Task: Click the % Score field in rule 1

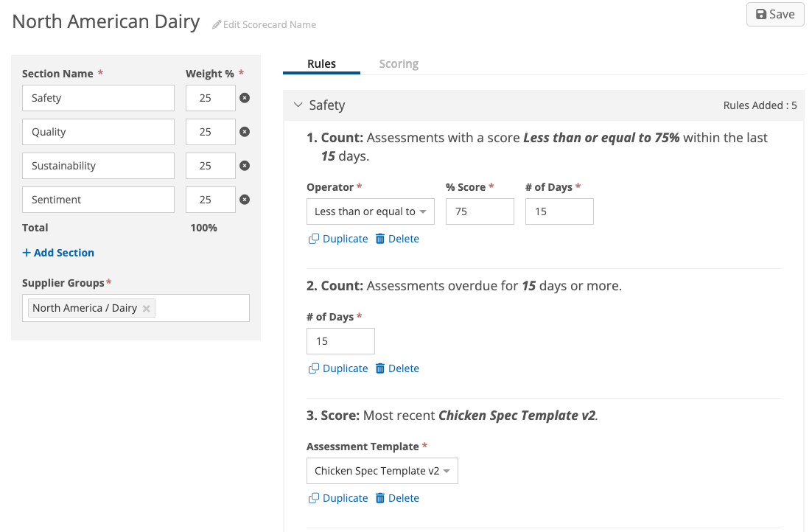Action: pyautogui.click(x=480, y=211)
